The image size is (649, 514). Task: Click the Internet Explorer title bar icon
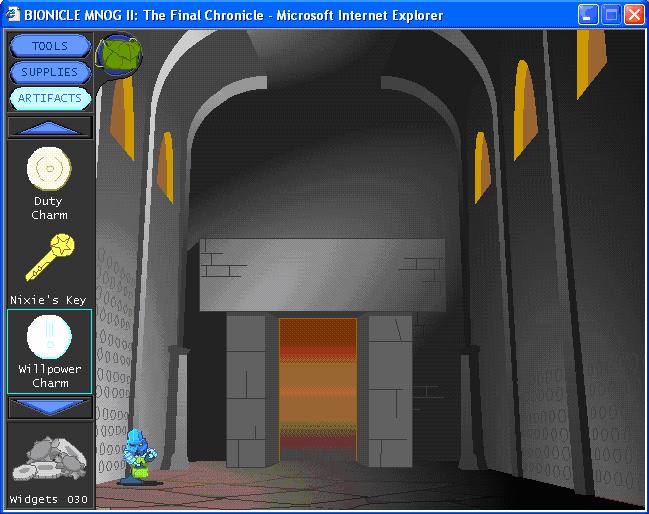(x=13, y=15)
